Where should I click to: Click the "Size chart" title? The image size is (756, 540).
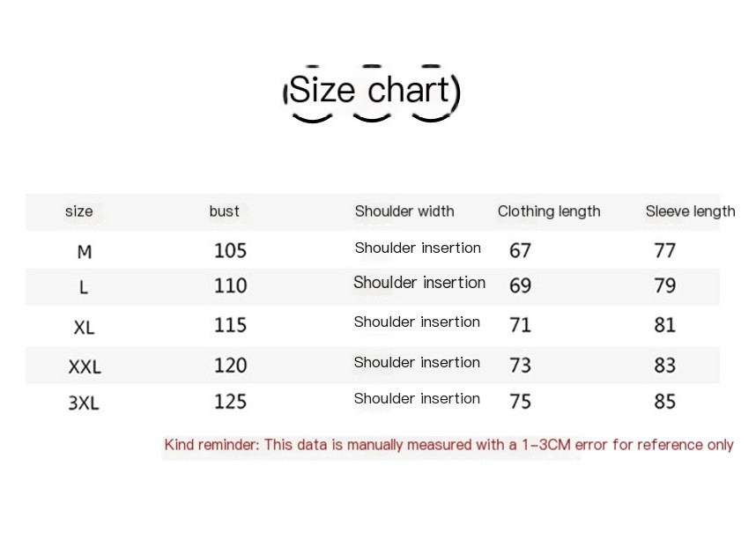(x=370, y=91)
